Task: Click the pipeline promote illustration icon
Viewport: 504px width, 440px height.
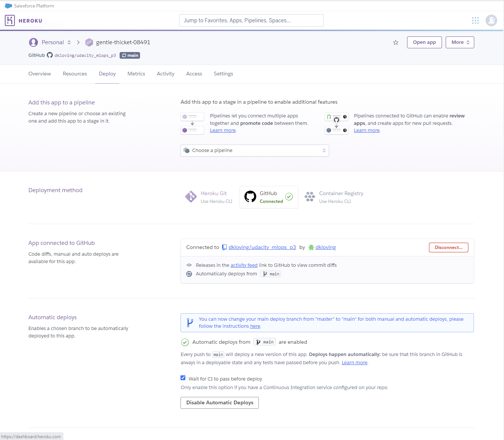Action: pyautogui.click(x=192, y=123)
